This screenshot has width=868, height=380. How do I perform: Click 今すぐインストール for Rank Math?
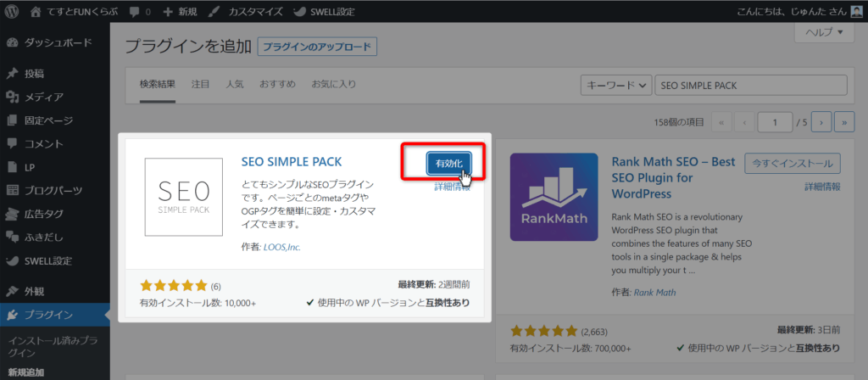(793, 164)
